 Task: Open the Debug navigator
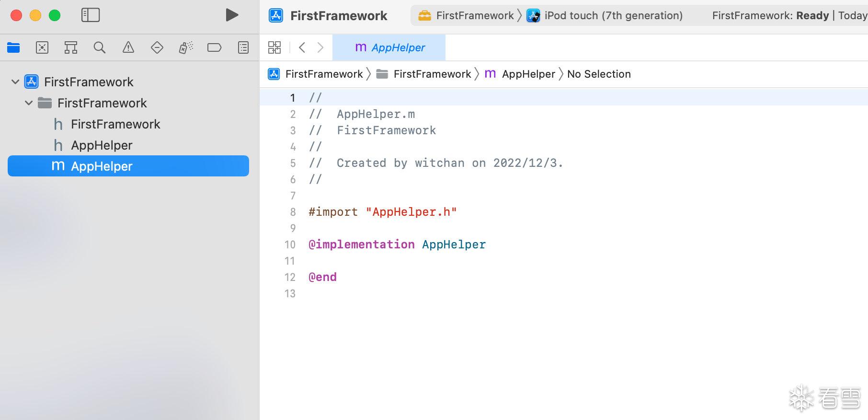click(186, 47)
